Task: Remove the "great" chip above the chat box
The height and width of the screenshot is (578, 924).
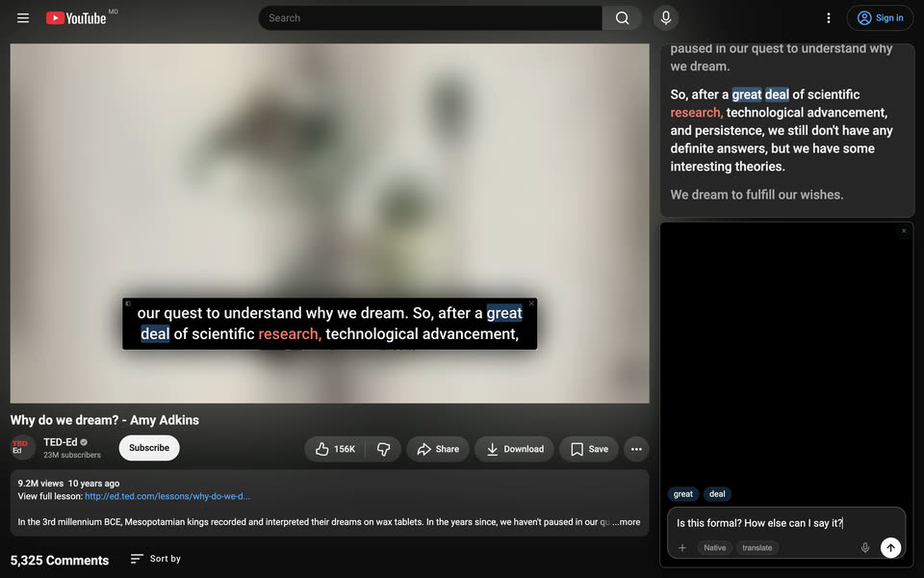Action: click(683, 494)
